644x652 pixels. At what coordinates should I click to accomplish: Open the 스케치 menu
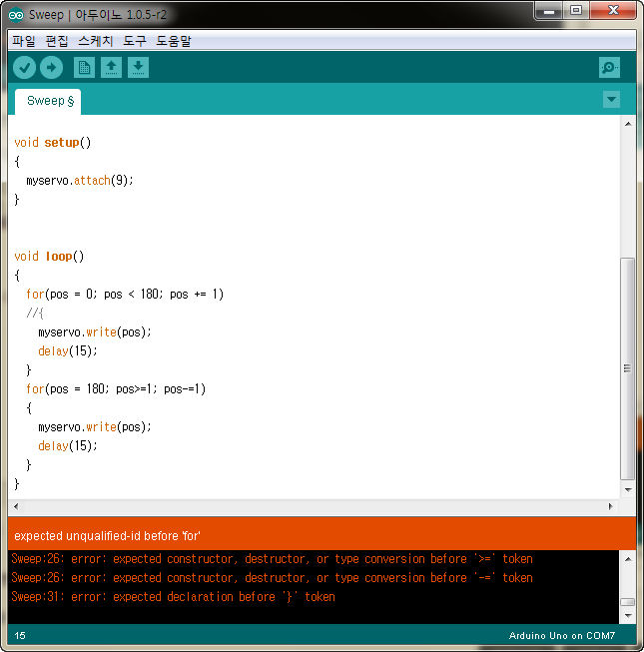click(x=96, y=41)
